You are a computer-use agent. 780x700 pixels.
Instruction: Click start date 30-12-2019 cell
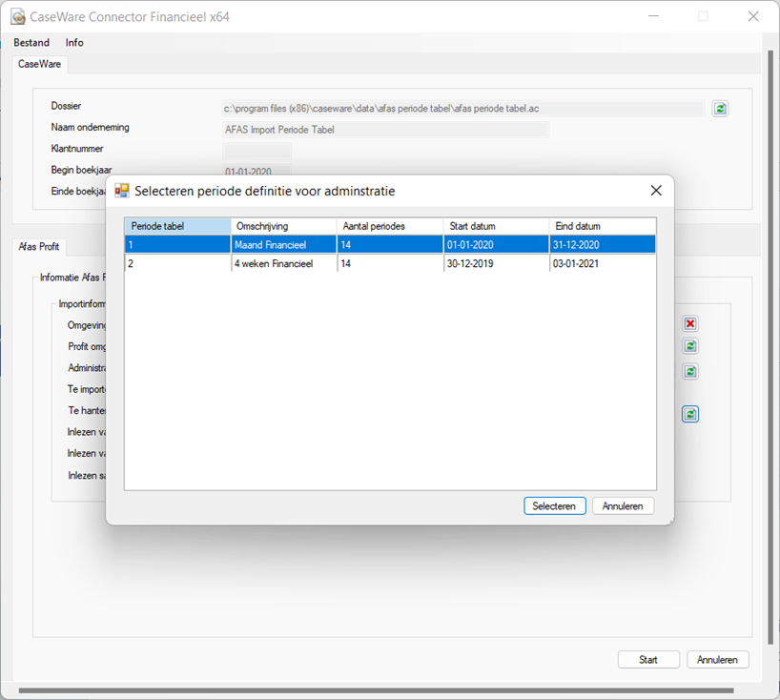[x=496, y=263]
